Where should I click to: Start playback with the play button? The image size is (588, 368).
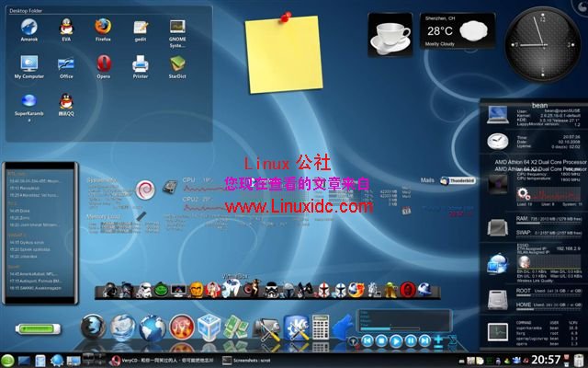(396, 341)
